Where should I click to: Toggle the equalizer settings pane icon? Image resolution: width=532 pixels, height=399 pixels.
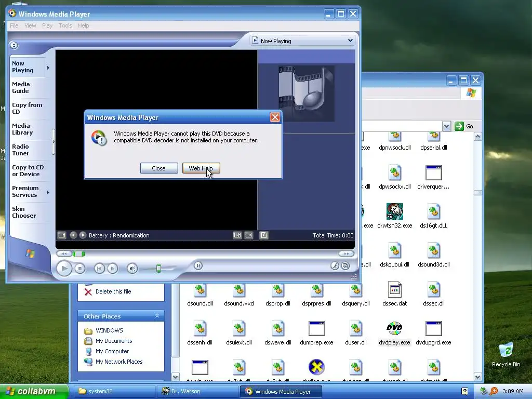coord(237,235)
